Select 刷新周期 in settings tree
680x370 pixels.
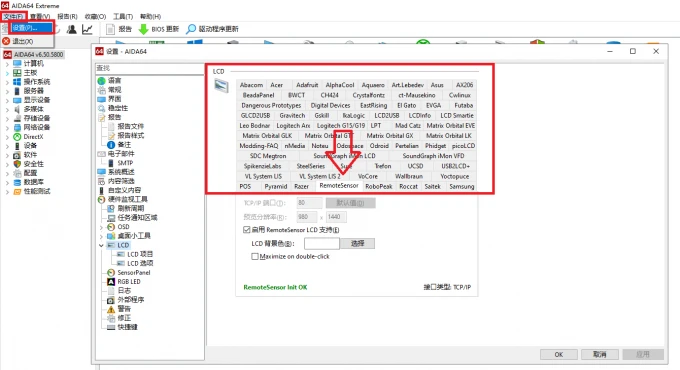(x=131, y=208)
